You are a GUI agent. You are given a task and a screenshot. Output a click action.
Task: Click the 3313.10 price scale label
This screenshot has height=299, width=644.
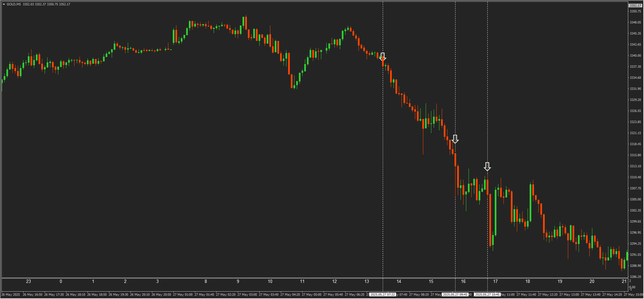635,166
